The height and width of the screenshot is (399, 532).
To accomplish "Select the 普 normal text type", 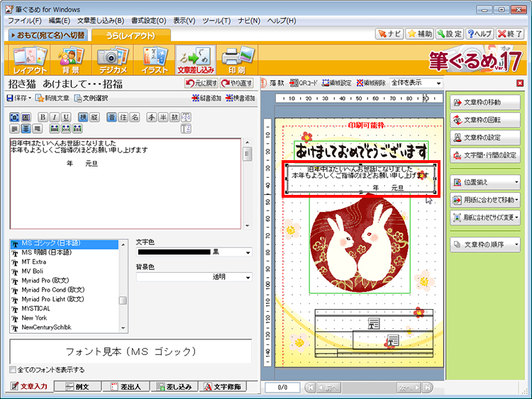I will [x=111, y=118].
